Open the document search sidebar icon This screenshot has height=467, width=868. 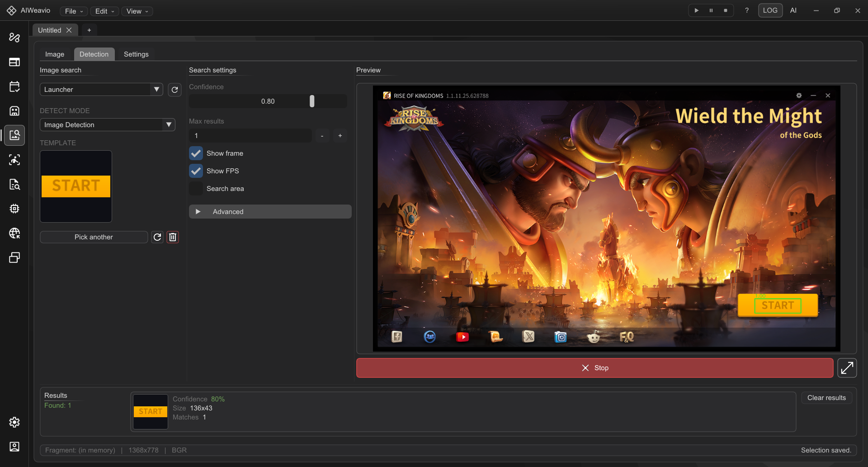14,184
